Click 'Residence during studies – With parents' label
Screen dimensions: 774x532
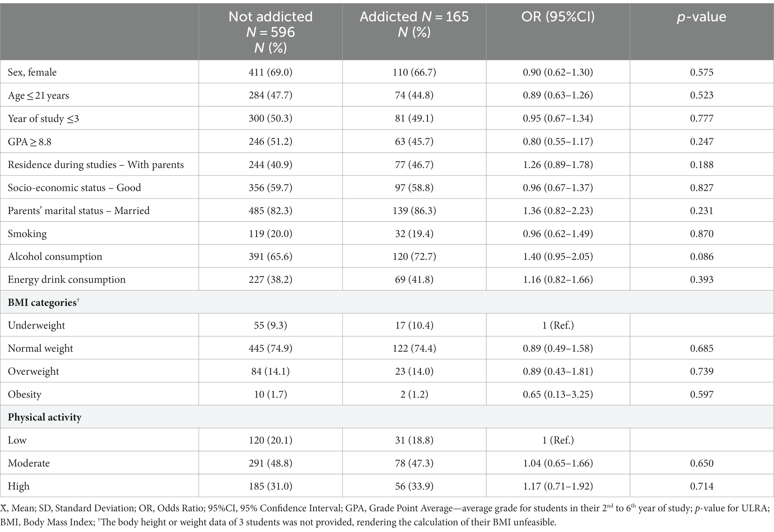pyautogui.click(x=96, y=165)
